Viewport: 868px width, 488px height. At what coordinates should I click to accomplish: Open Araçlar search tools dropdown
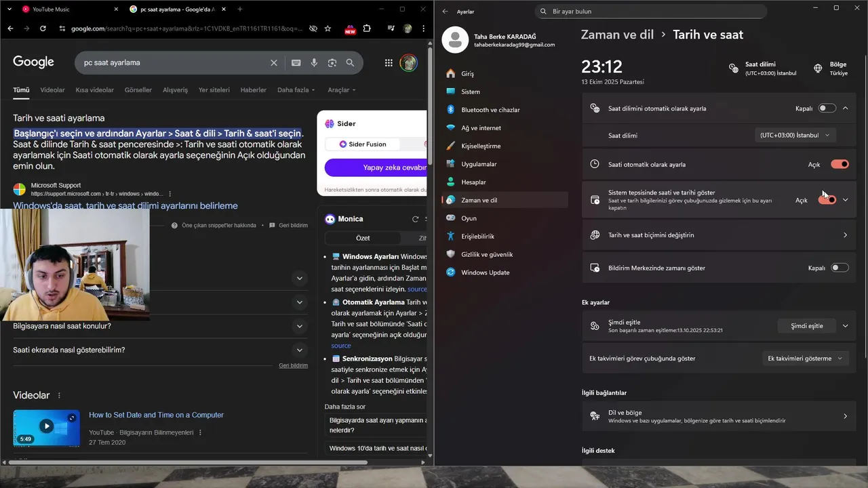[342, 90]
